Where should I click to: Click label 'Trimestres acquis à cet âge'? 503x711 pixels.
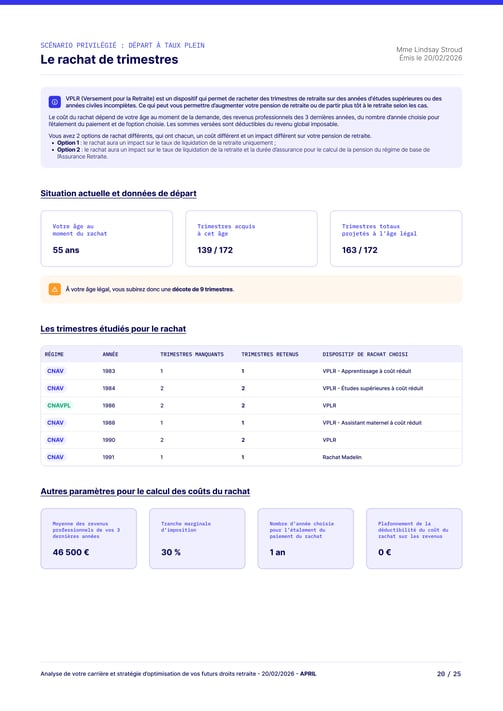pos(226,230)
